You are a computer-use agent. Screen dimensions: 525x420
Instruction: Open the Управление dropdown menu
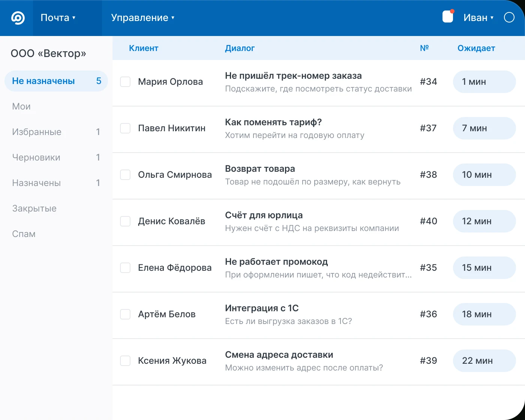click(x=143, y=18)
